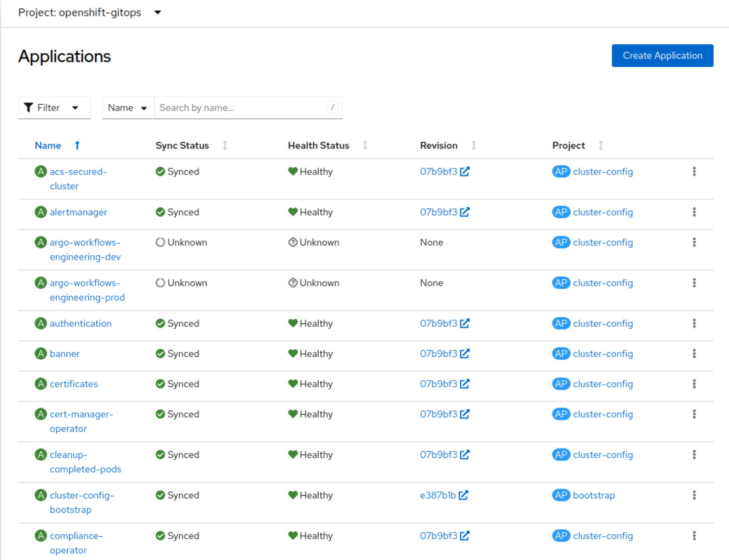Open the cert-manager-operator application
729x560 pixels.
coord(81,421)
